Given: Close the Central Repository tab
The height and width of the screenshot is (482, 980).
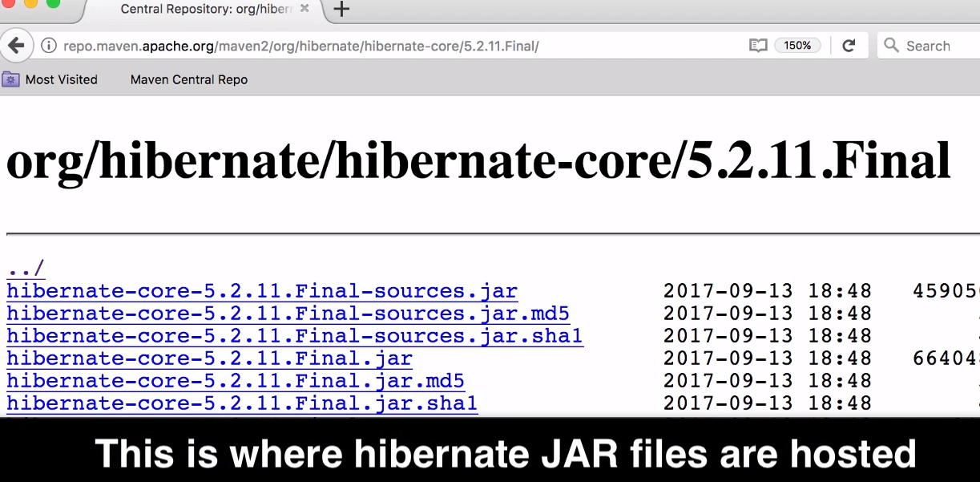Looking at the screenshot, I should coord(304,8).
